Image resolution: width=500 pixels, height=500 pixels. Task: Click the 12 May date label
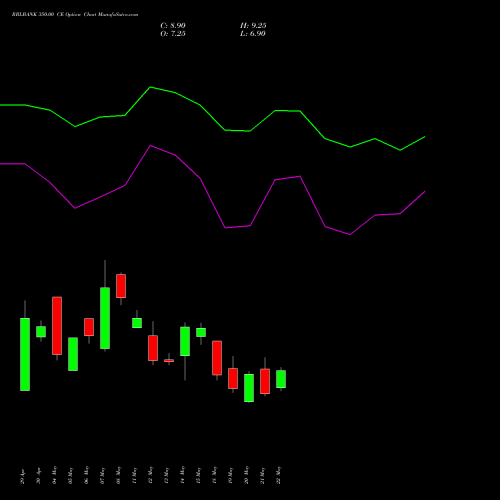150,475
